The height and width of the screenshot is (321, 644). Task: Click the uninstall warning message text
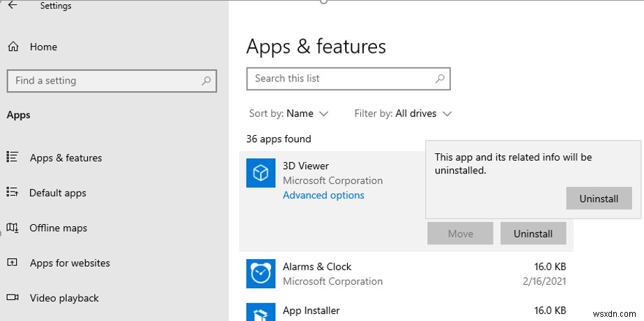pos(514,164)
